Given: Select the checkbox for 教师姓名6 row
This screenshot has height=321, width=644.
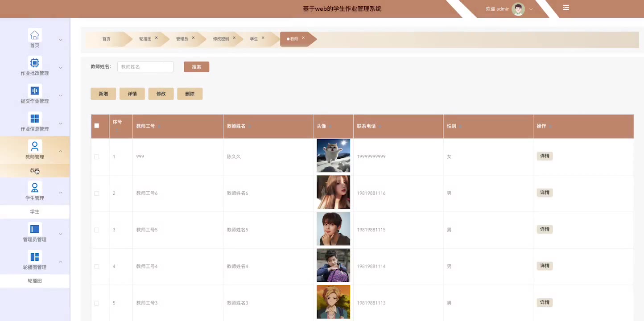Looking at the screenshot, I should coord(97,193).
